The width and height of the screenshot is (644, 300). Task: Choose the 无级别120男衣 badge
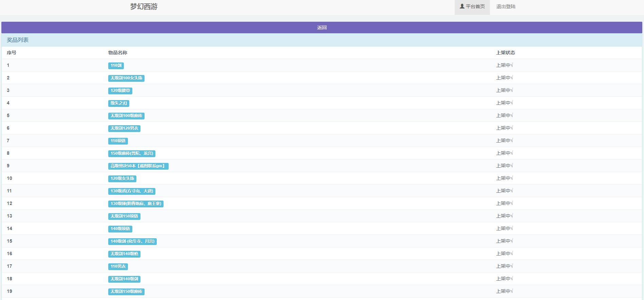124,128
